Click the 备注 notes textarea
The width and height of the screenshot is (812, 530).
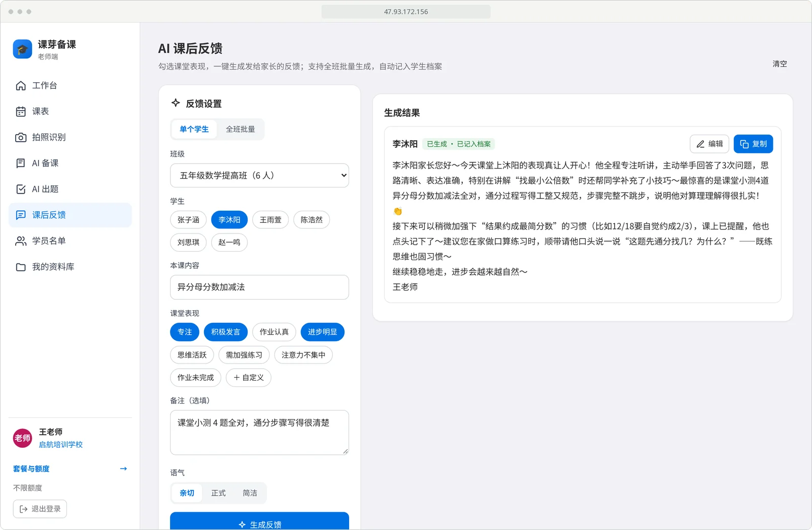tap(259, 433)
